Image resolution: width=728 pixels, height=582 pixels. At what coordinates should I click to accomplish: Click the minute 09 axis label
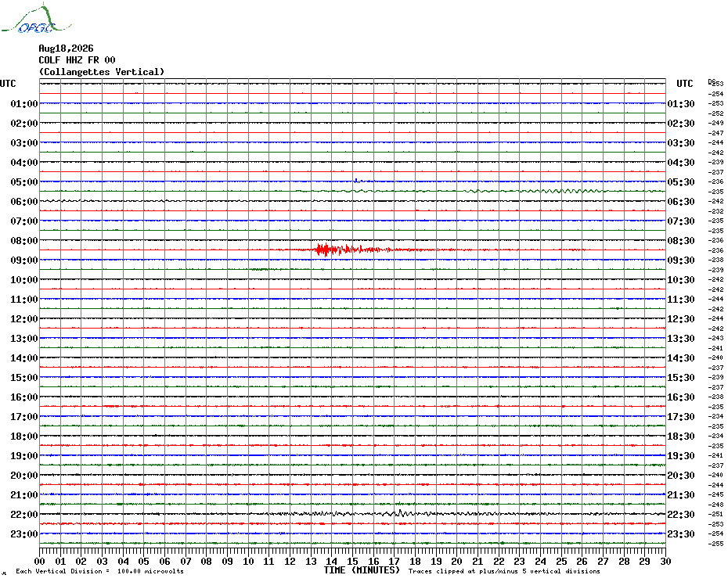tap(228, 562)
